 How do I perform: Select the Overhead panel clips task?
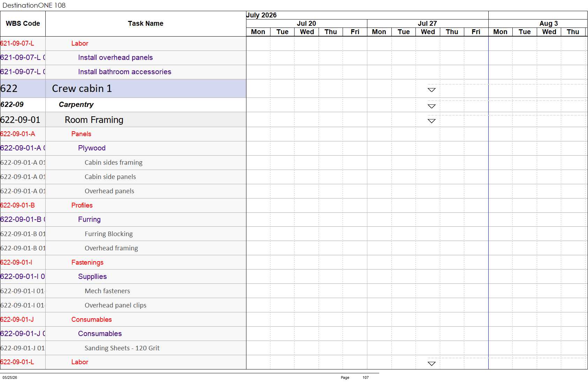pyautogui.click(x=123, y=305)
